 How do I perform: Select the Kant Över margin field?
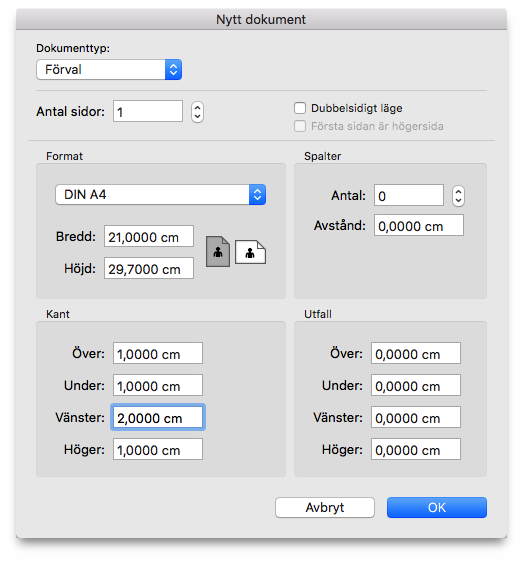pyautogui.click(x=158, y=353)
